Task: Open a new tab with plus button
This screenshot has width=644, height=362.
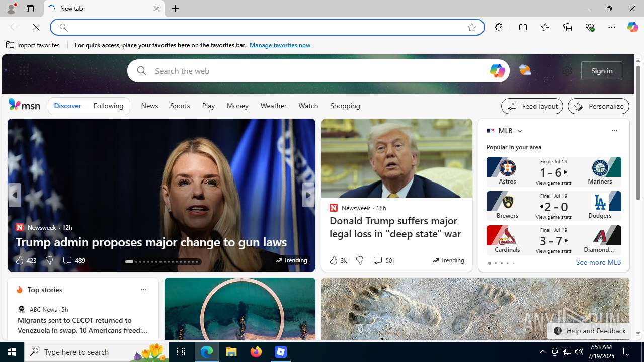Action: 175,9
